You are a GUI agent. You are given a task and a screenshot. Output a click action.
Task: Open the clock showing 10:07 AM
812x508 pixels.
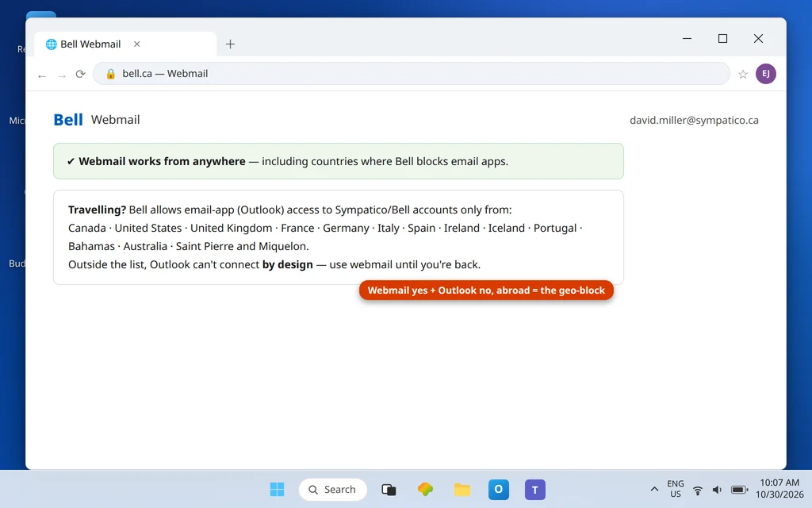pyautogui.click(x=780, y=489)
